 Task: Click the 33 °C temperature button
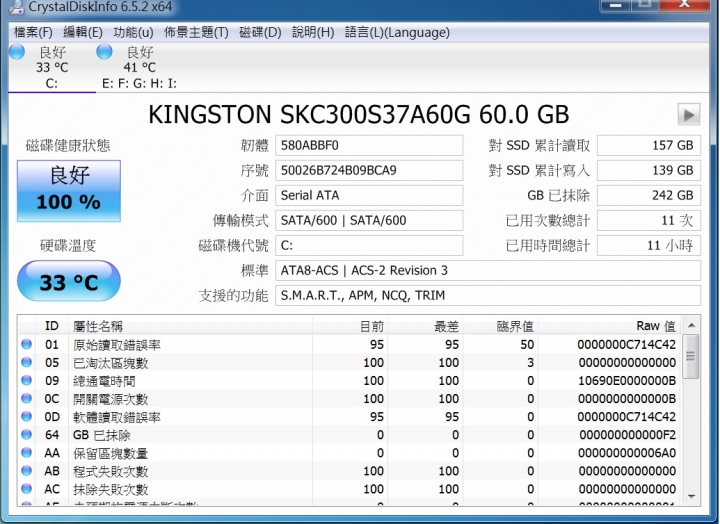pyautogui.click(x=69, y=281)
